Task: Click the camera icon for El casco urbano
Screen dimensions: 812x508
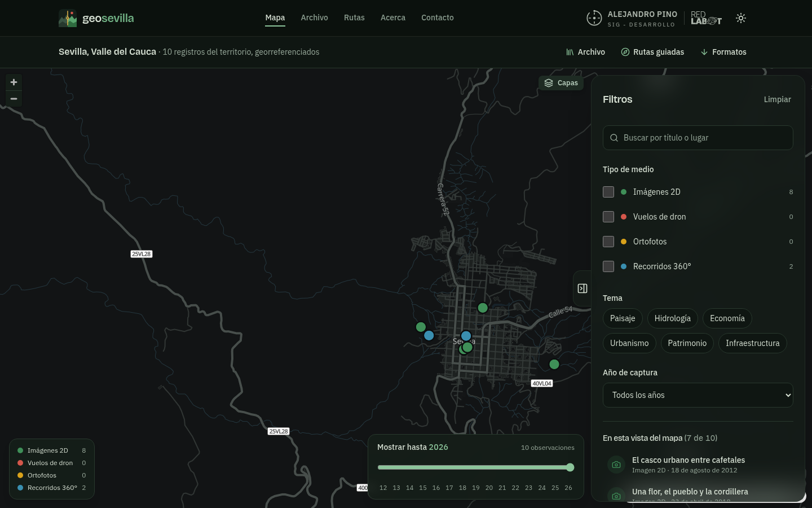Action: 616,465
